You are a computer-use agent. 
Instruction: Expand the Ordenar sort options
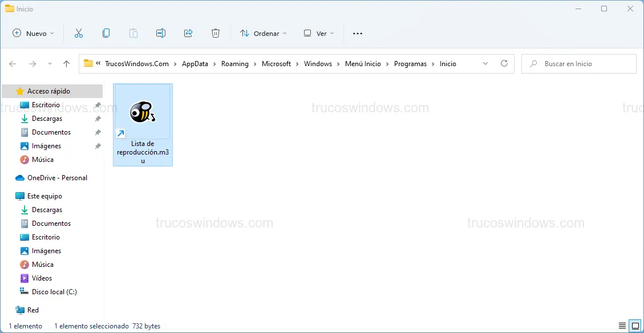(x=264, y=34)
